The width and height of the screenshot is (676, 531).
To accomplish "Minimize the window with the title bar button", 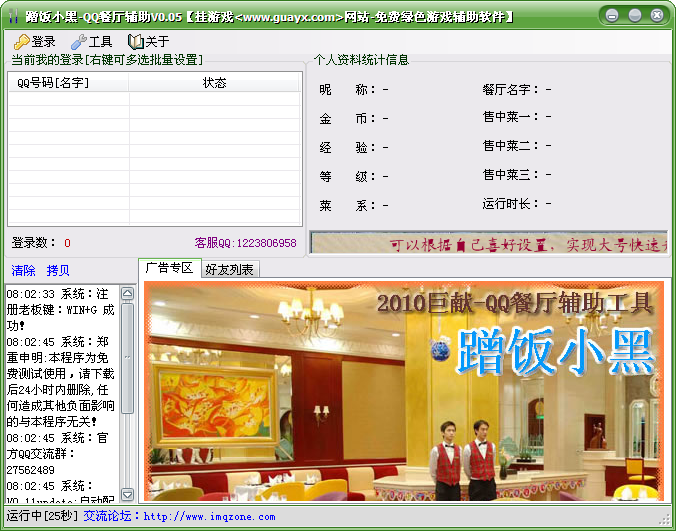I will (x=612, y=16).
